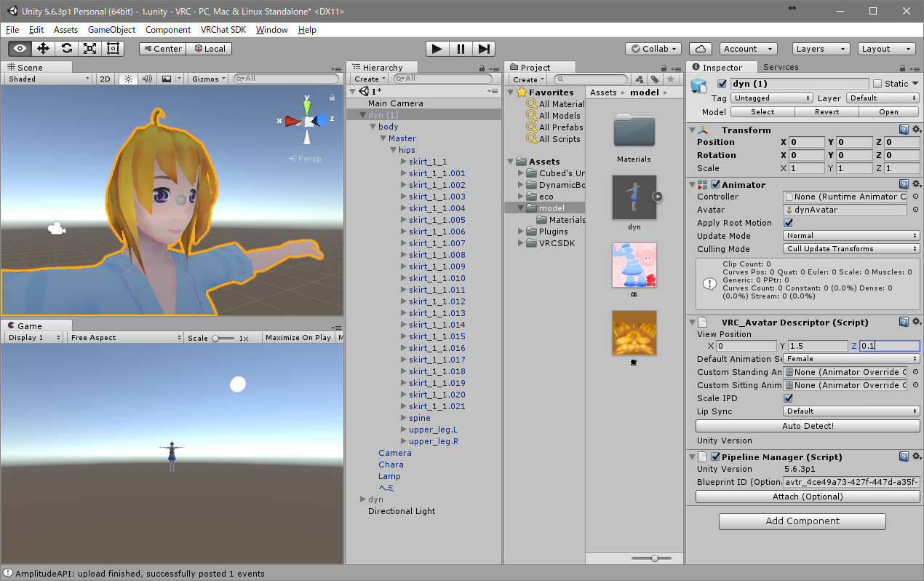Toggle Scene audio speaker icon
Viewport: 924px width, 581px height.
[x=147, y=79]
